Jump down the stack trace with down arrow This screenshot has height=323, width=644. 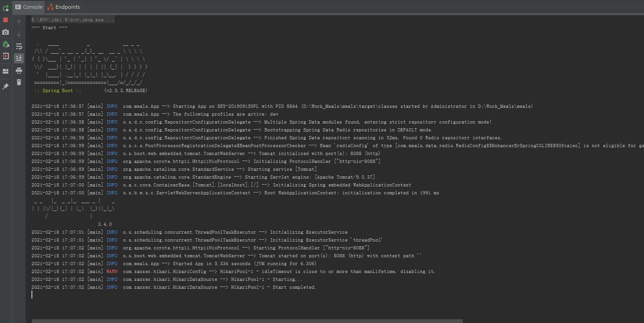pyautogui.click(x=19, y=34)
